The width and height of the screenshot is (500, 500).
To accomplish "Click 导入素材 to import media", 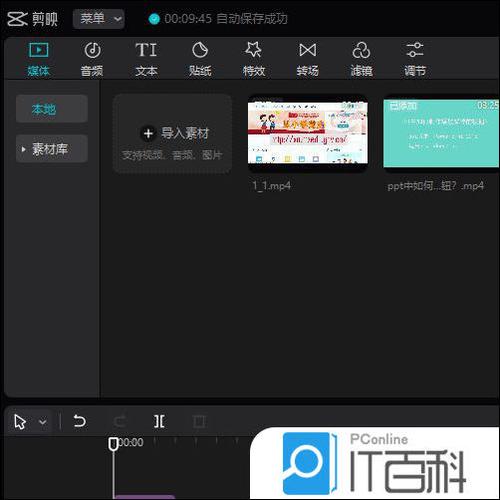I will pyautogui.click(x=172, y=134).
